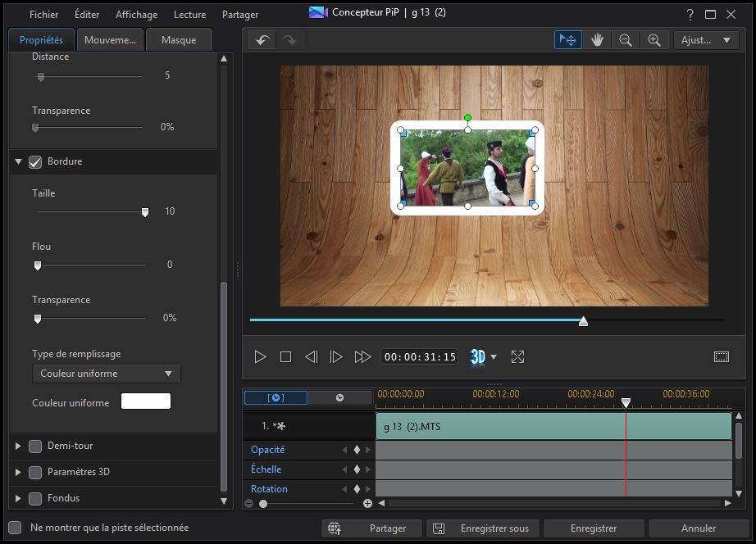
Task: Click the white Couleur uniforme swatch
Action: [146, 401]
